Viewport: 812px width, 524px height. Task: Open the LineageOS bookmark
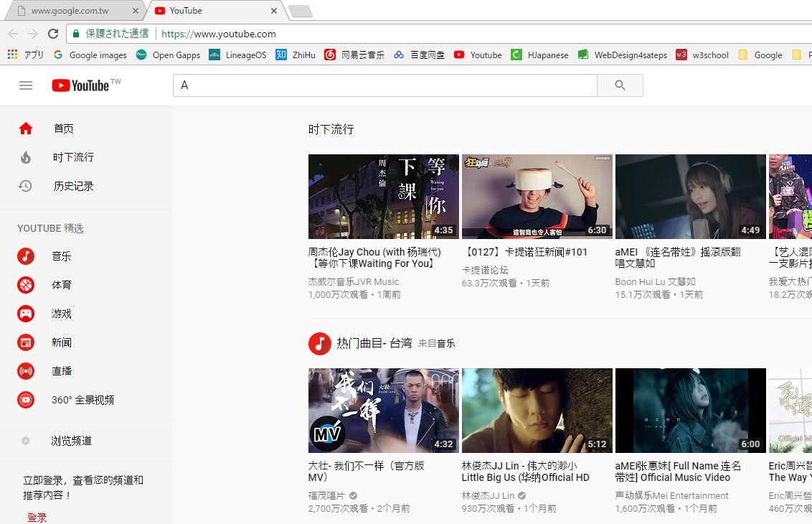pos(237,55)
